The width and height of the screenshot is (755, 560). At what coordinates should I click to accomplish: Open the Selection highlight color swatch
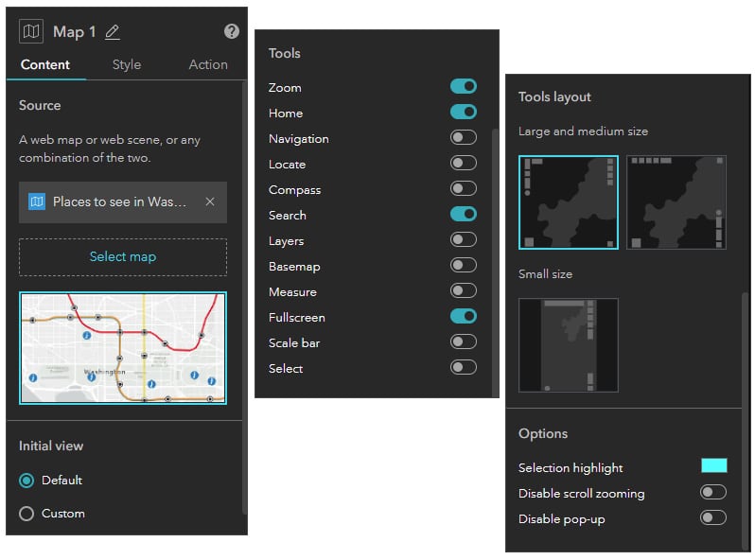[714, 465]
